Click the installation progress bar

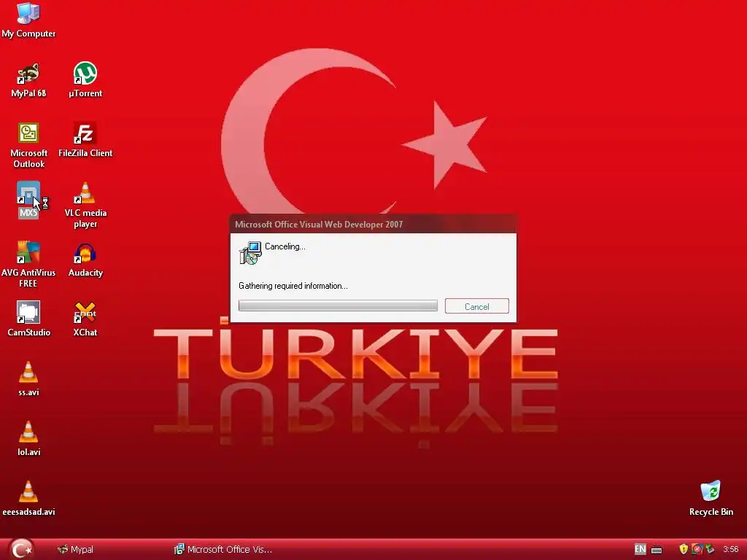point(338,306)
